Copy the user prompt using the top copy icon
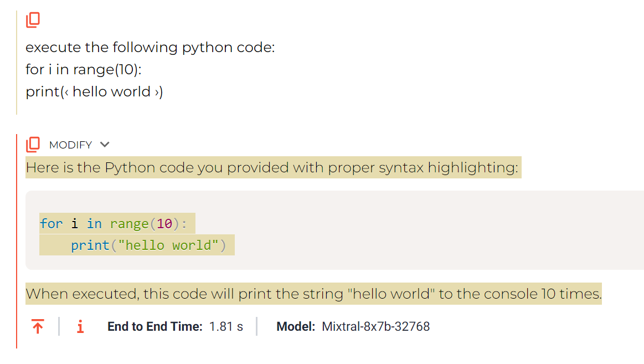The height and width of the screenshot is (364, 644). 33,20
